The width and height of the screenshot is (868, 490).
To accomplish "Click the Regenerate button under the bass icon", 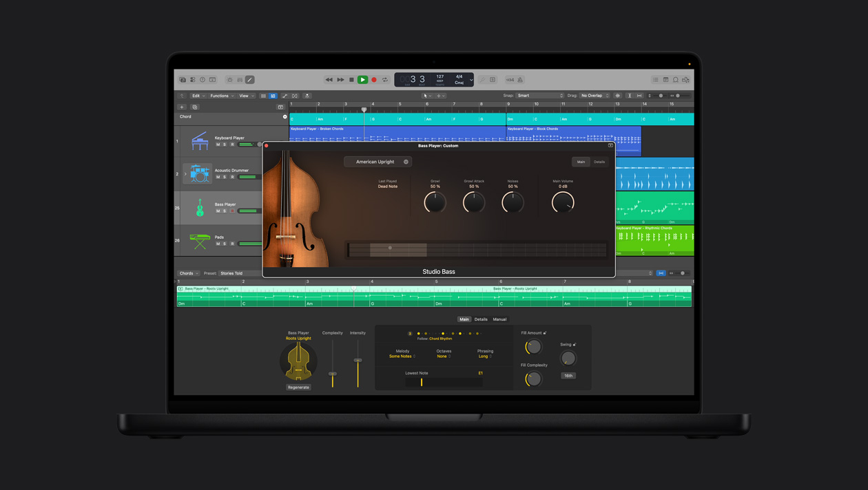I will [x=298, y=387].
